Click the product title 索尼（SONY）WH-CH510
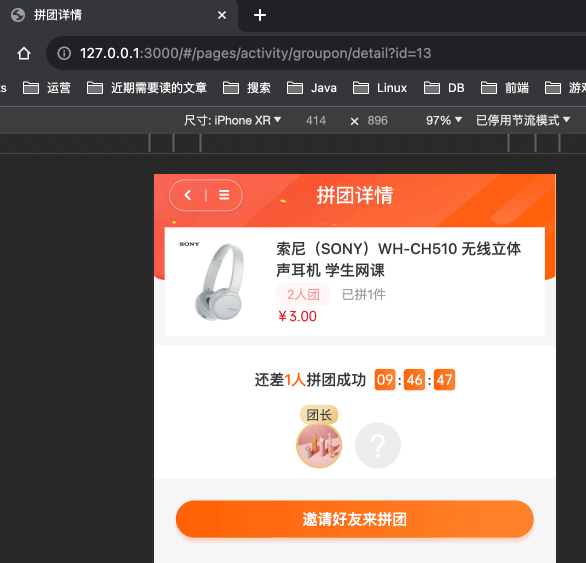Screen dimensions: 586x563 [x=398, y=259]
